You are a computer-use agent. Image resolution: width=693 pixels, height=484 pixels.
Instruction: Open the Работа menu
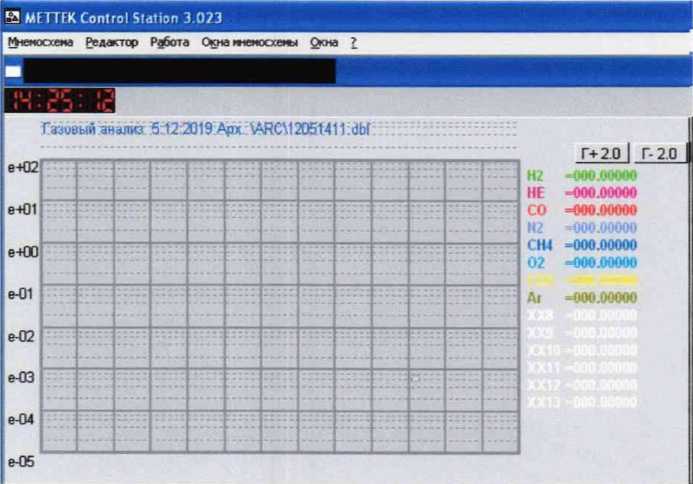(169, 43)
